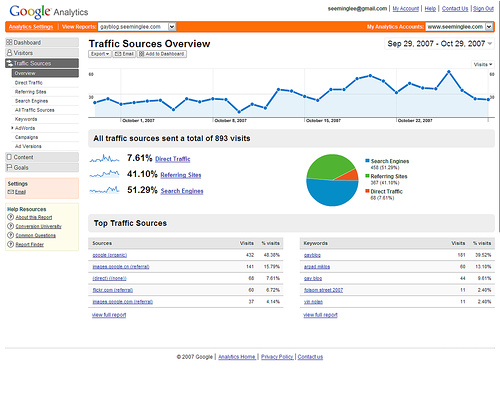This screenshot has height=395, width=500.
Task: Open Keywords report in sidebar
Action: pyautogui.click(x=26, y=119)
